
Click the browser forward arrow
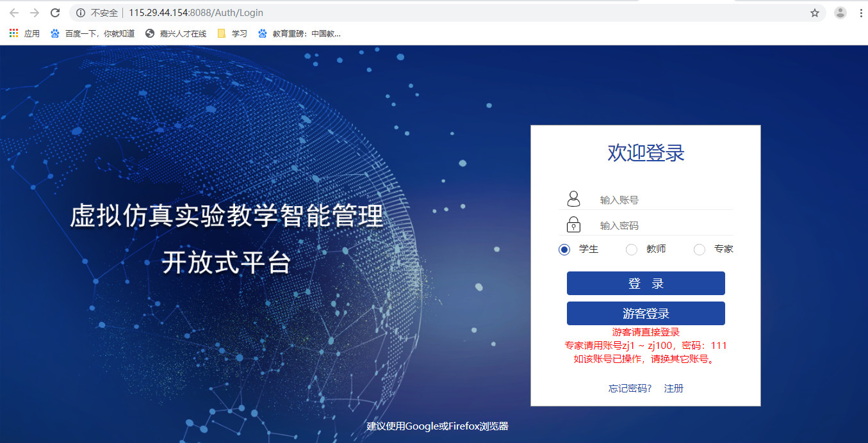[x=35, y=13]
